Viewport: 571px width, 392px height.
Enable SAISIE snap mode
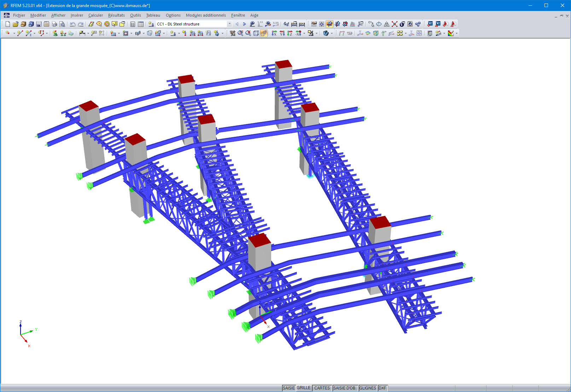[x=289, y=388]
